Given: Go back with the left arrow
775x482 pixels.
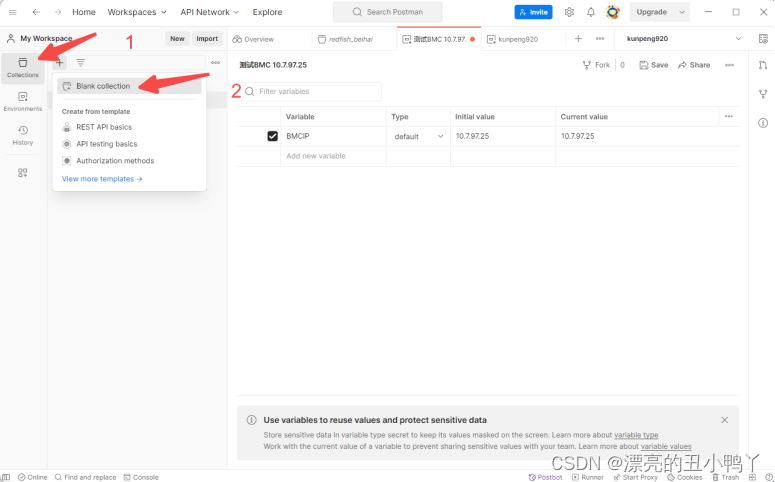Looking at the screenshot, I should click(x=36, y=12).
